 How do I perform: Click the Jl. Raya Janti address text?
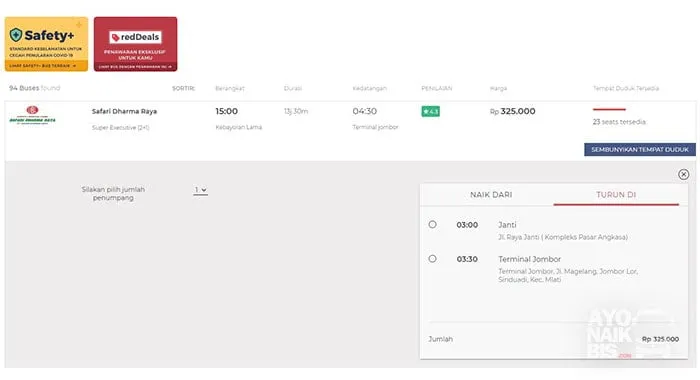(563, 237)
